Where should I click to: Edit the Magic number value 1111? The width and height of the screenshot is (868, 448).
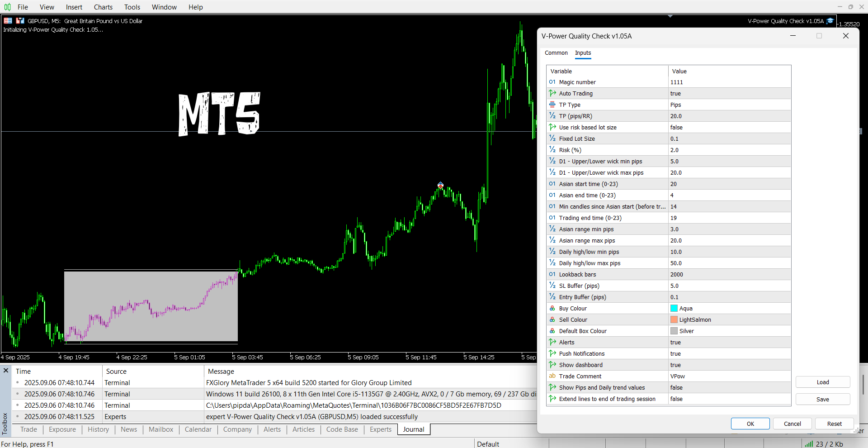coord(730,82)
